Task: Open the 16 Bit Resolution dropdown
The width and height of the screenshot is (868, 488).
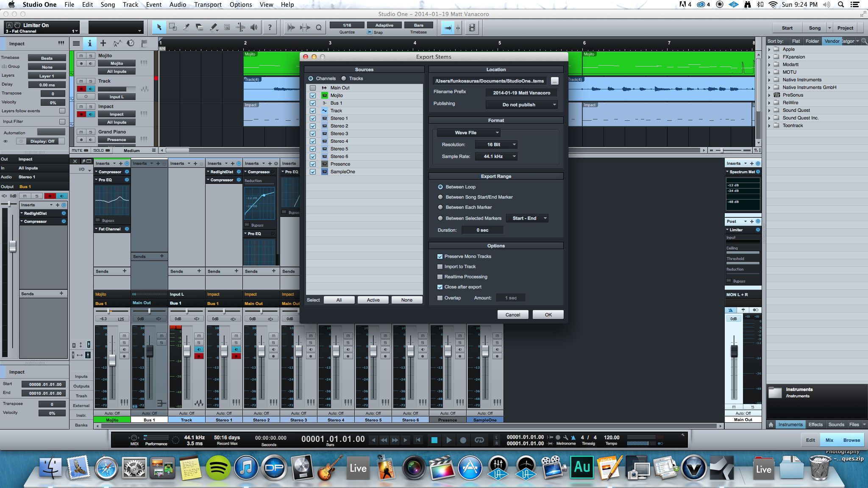Action: click(496, 144)
